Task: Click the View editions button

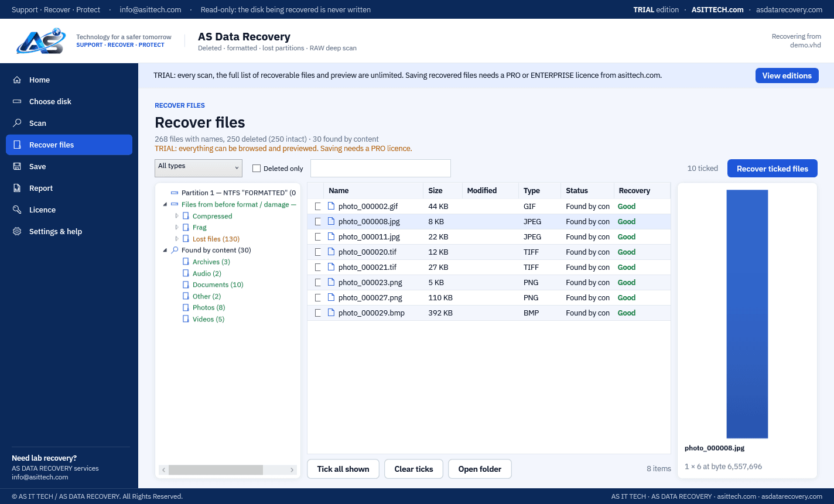Action: [x=787, y=76]
